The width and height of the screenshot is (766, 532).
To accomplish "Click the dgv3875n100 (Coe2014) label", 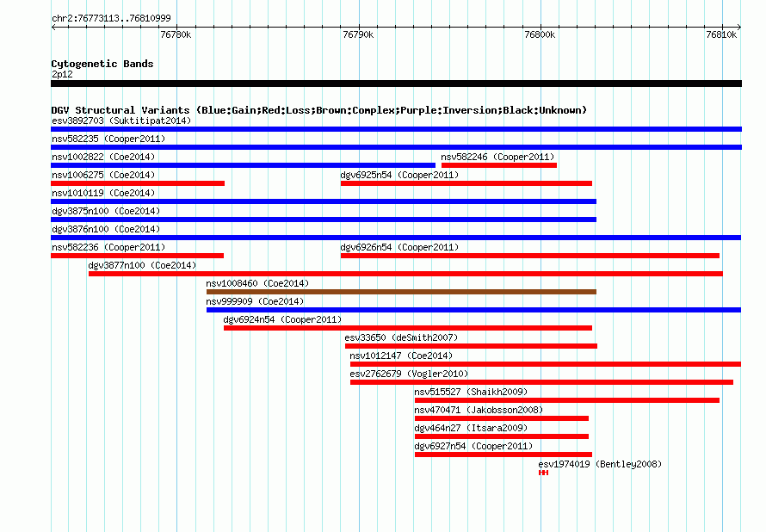I will pyautogui.click(x=106, y=211).
